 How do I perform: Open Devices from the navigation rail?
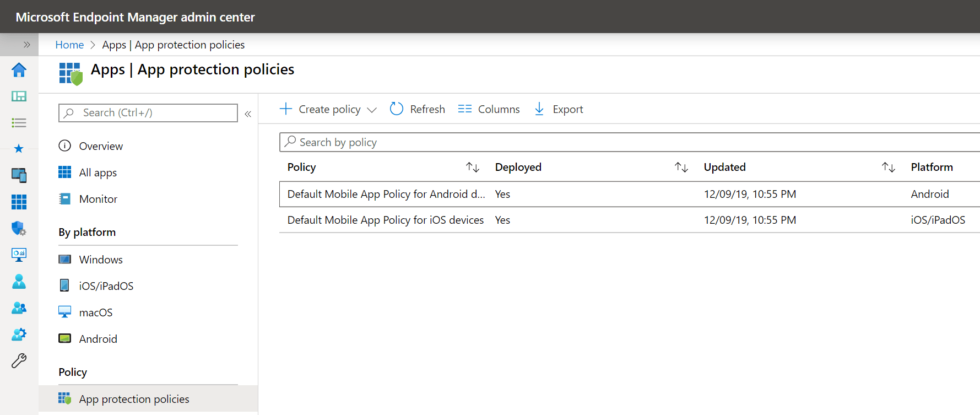point(19,175)
